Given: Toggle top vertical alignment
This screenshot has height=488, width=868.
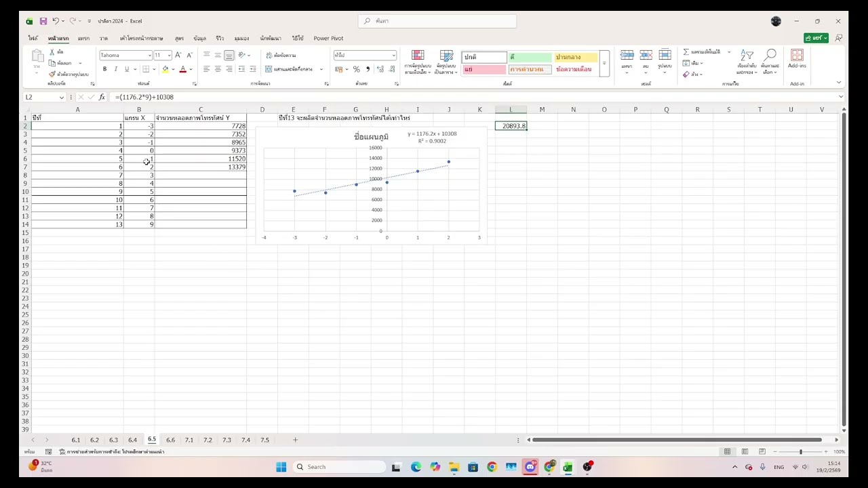Looking at the screenshot, I should pyautogui.click(x=206, y=55).
